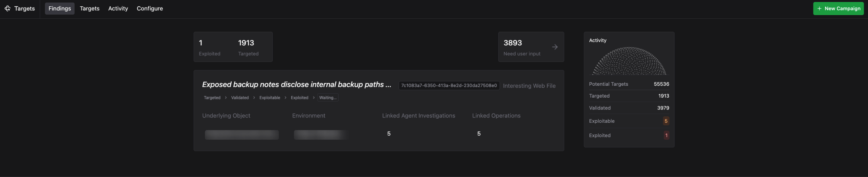The width and height of the screenshot is (868, 177).
Task: Click the Underlying Object column header
Action: [x=226, y=115]
